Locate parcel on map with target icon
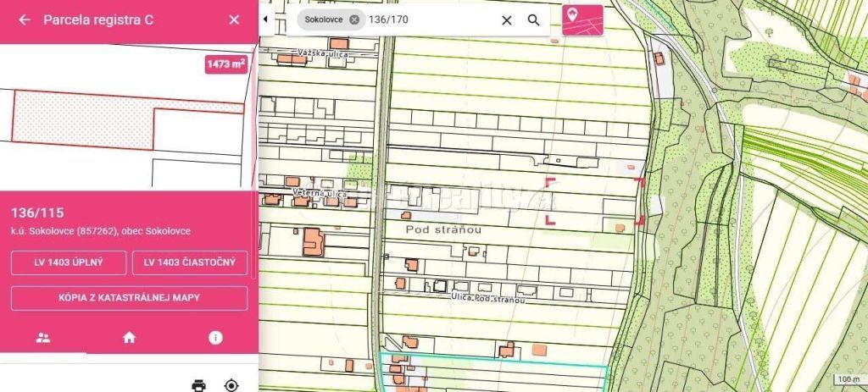 [x=231, y=385]
